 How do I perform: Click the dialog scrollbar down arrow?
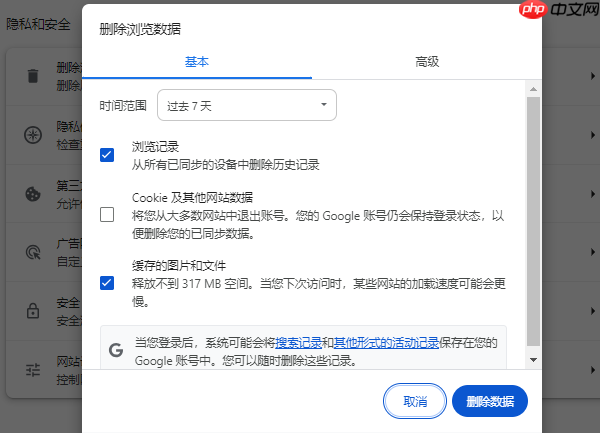533,360
